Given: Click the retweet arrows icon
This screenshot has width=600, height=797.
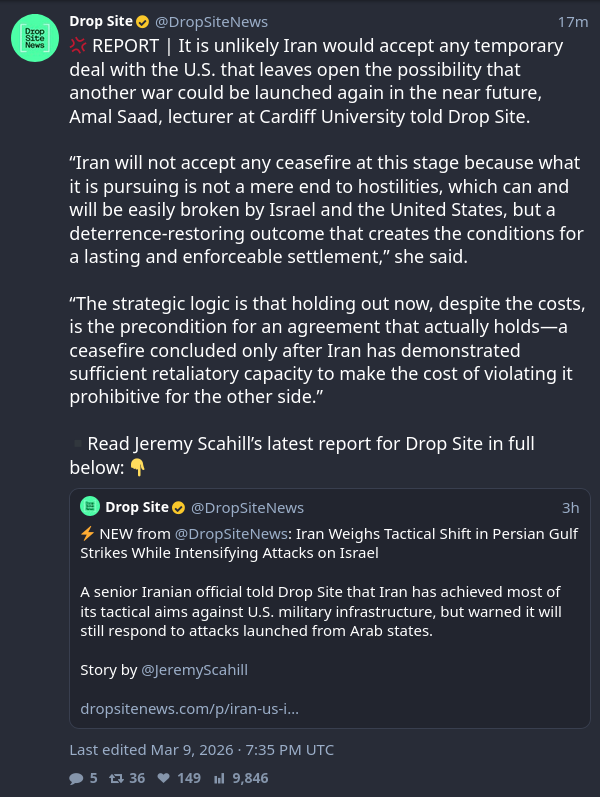Looking at the screenshot, I should tap(116, 777).
